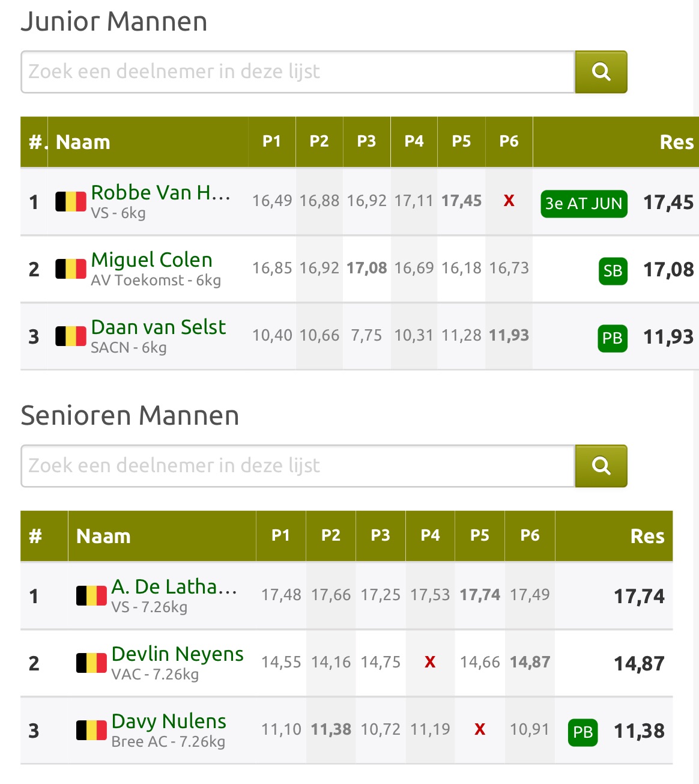The height and width of the screenshot is (784, 699).
Task: Click the 3e AT JUN badge
Action: pyautogui.click(x=584, y=204)
